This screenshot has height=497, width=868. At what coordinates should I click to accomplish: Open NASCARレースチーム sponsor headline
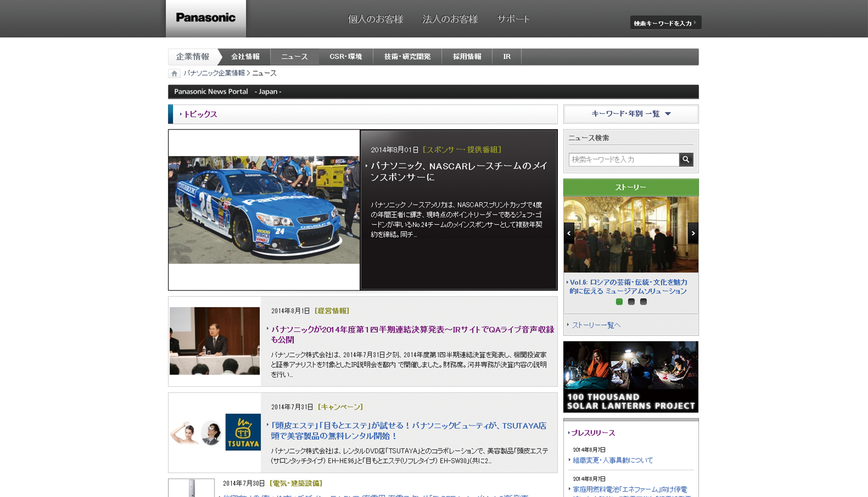pos(459,171)
